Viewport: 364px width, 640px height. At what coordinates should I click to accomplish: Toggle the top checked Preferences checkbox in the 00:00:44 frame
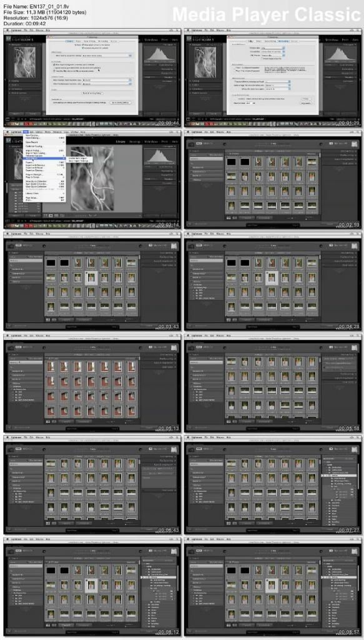[84, 44]
